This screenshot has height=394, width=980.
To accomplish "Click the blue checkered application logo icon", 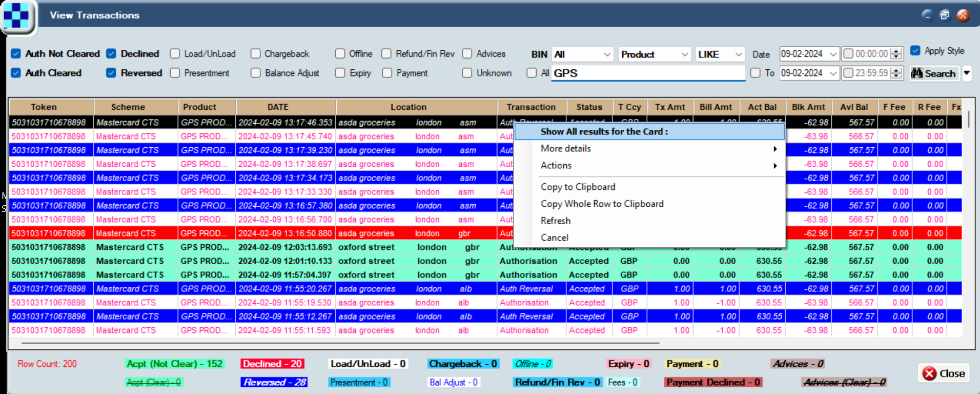I will click(x=17, y=16).
